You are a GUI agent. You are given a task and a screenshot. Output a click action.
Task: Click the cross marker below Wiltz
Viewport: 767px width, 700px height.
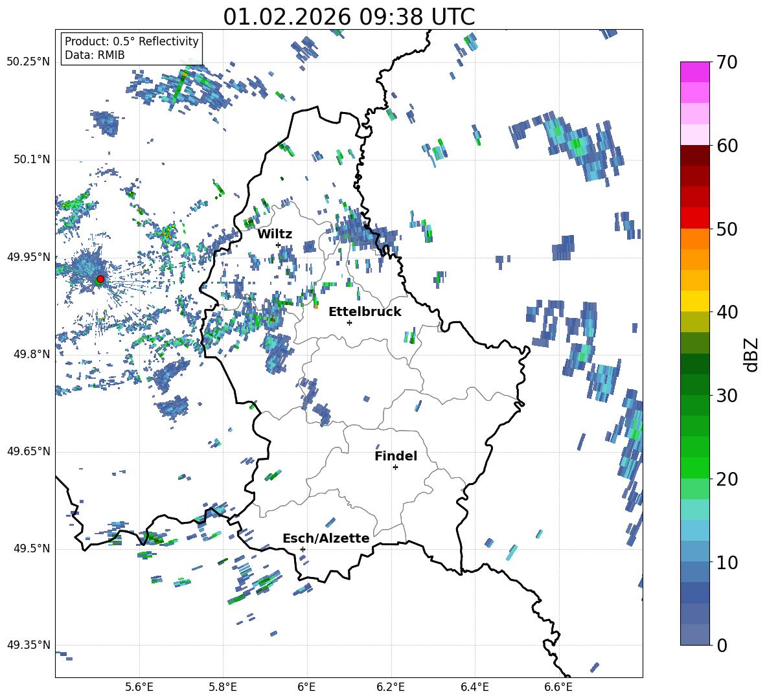[279, 245]
